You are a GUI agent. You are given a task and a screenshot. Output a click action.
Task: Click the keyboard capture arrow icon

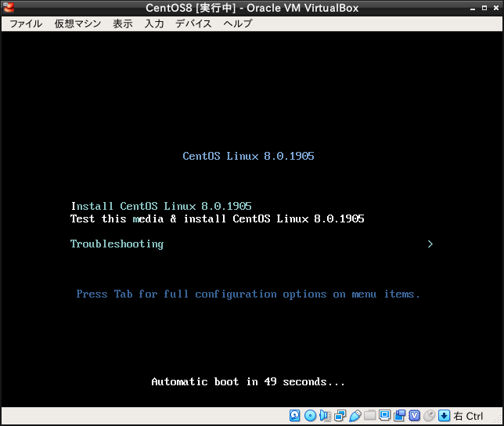pos(444,416)
